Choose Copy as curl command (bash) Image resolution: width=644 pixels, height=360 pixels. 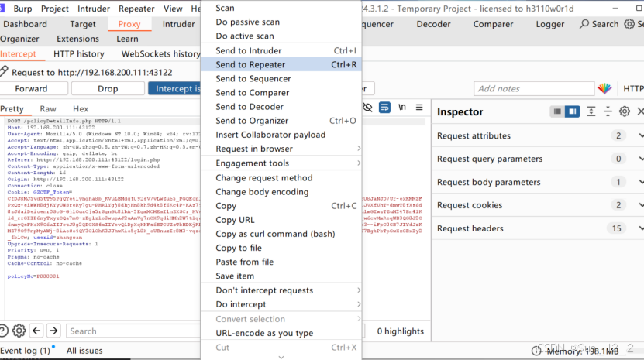(x=281, y=234)
